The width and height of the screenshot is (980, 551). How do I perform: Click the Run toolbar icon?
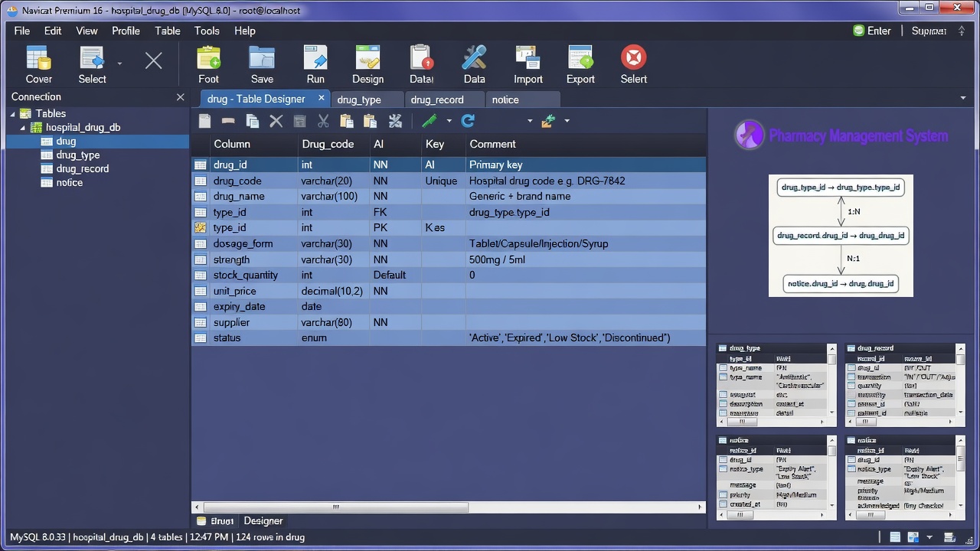(x=315, y=58)
